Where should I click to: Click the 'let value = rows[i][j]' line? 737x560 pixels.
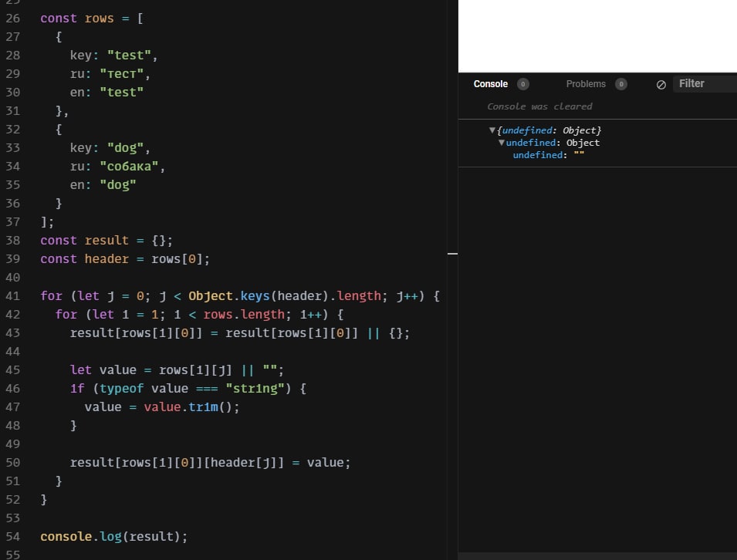177,370
